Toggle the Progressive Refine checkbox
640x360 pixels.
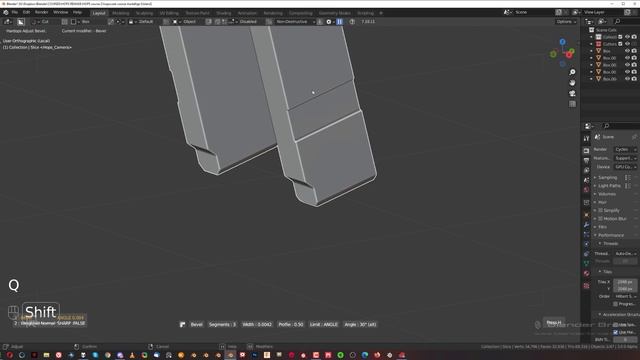(x=616, y=304)
